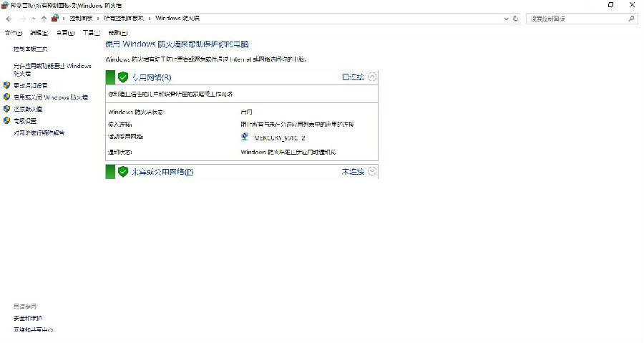Click the refresh icon in address bar
Screen dimensions: 644x343
[x=516, y=18]
